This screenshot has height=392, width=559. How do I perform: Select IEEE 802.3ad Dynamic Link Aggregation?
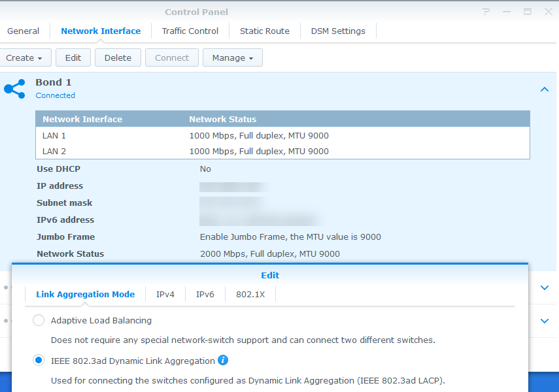pos(38,360)
